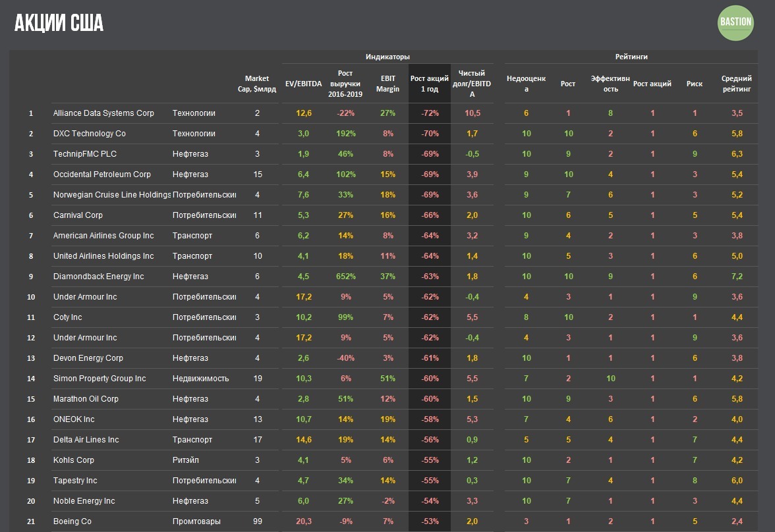
Task: Select Diamondback Energy Inc company name
Action: coord(99,276)
